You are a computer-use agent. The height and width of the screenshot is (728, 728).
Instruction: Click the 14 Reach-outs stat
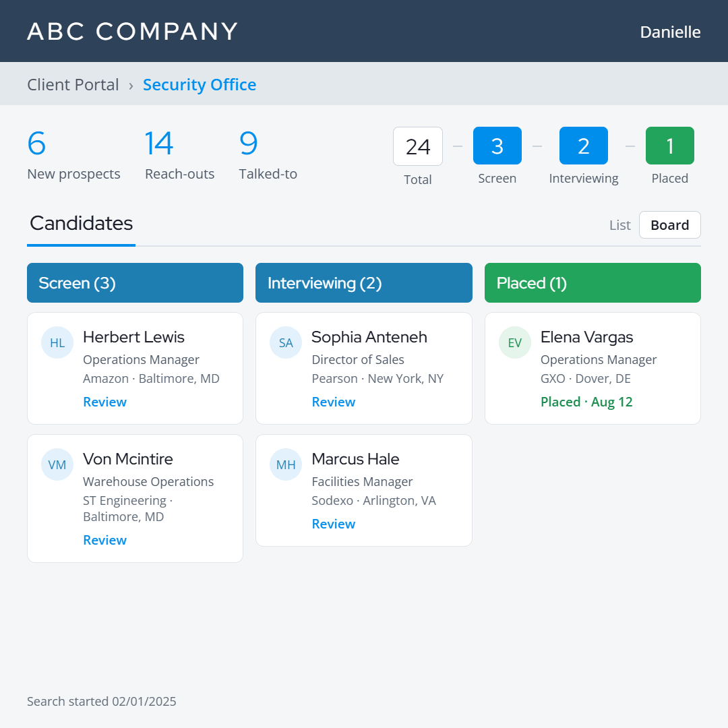pos(180,156)
